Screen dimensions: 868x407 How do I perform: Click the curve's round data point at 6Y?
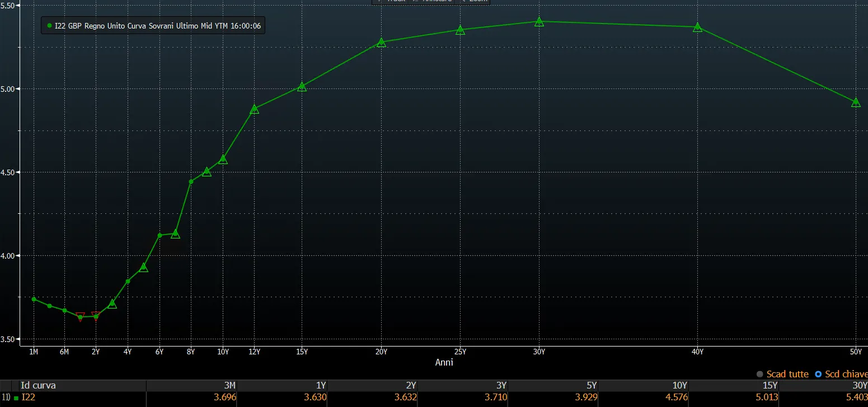click(159, 235)
